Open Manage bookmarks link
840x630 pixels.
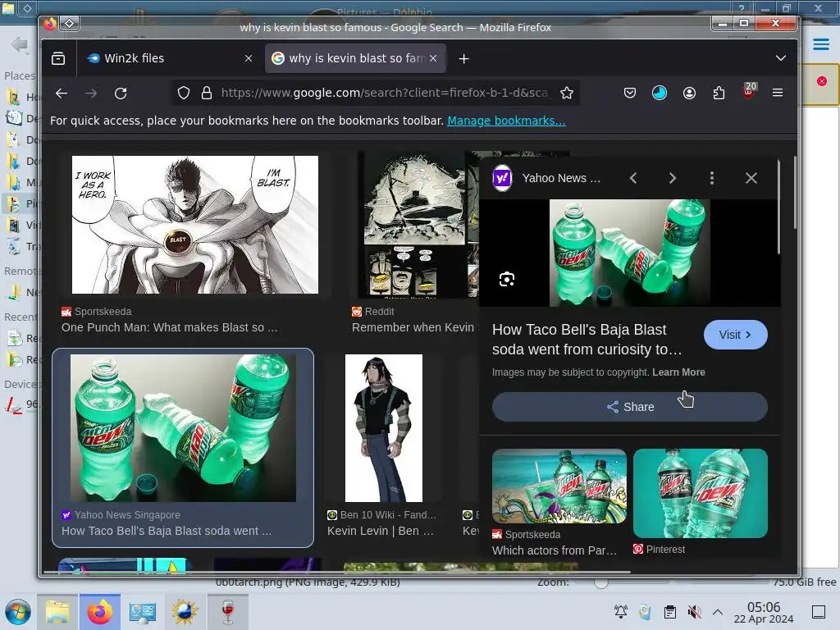click(506, 121)
